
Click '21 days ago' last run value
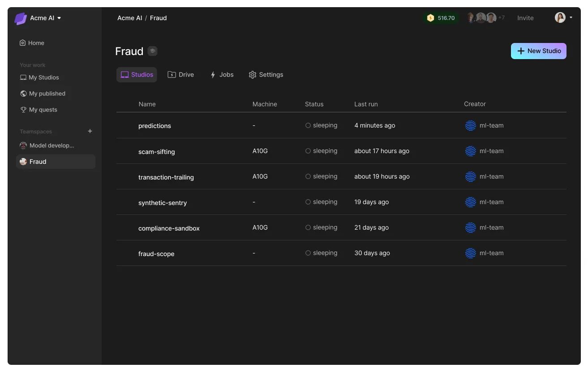[x=371, y=227]
